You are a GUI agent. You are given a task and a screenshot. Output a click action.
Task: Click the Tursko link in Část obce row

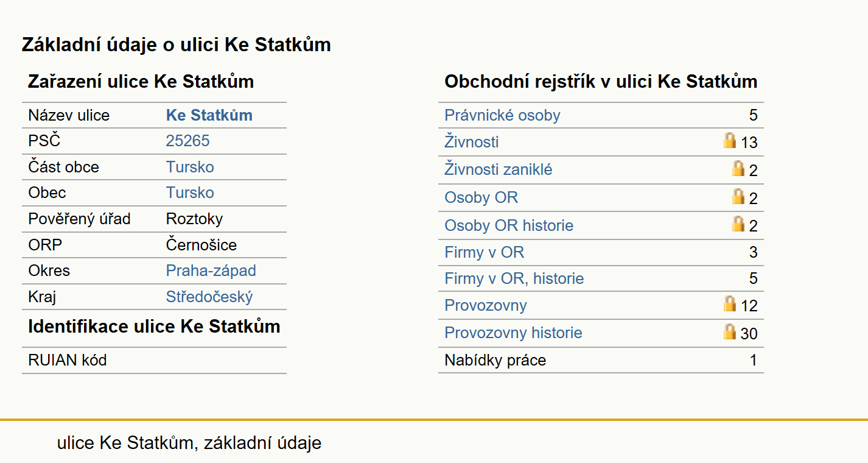tap(190, 167)
